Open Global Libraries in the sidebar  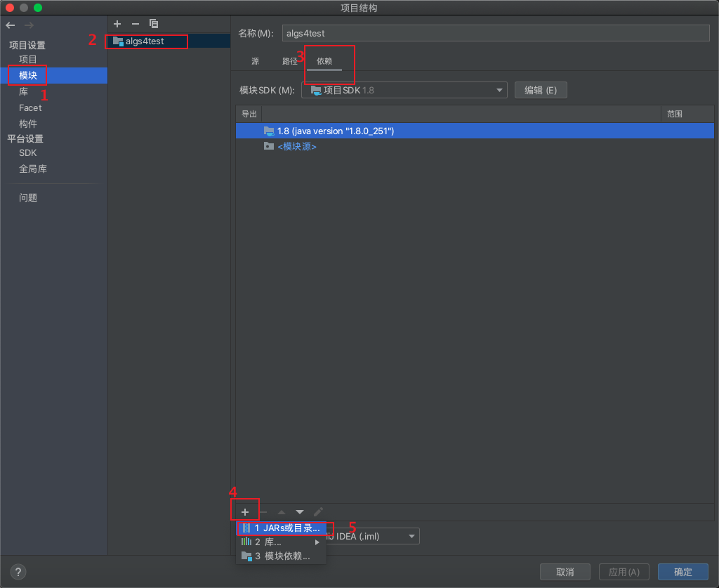[x=32, y=169]
